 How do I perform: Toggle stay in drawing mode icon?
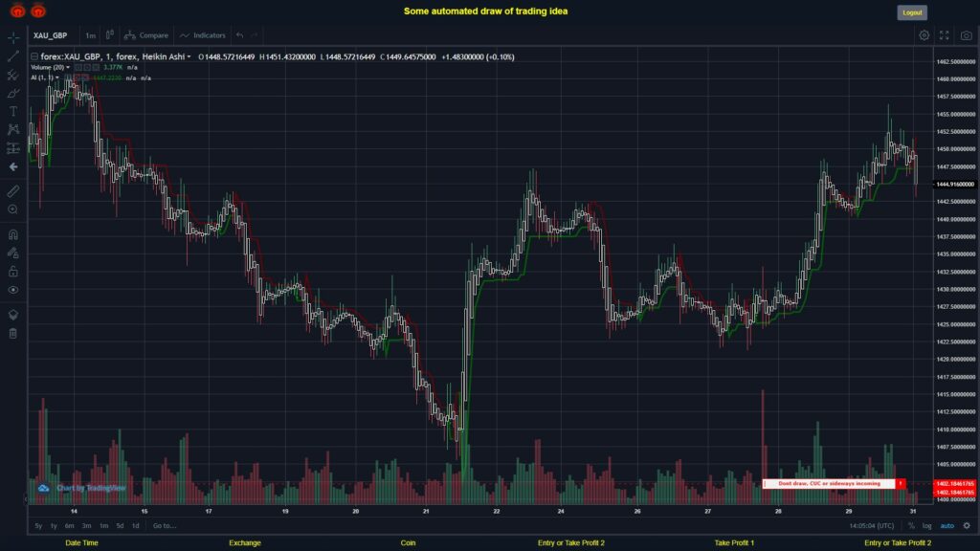[x=13, y=253]
